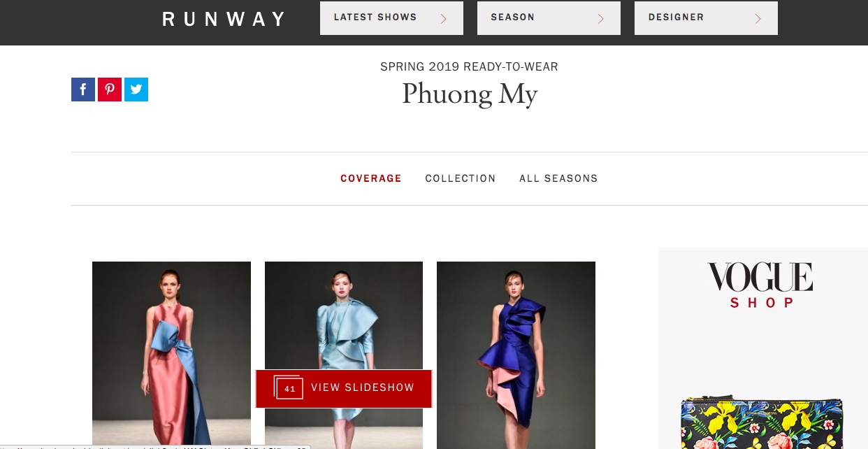Share the page via the Facebook icon
The width and height of the screenshot is (868, 449).
(83, 90)
